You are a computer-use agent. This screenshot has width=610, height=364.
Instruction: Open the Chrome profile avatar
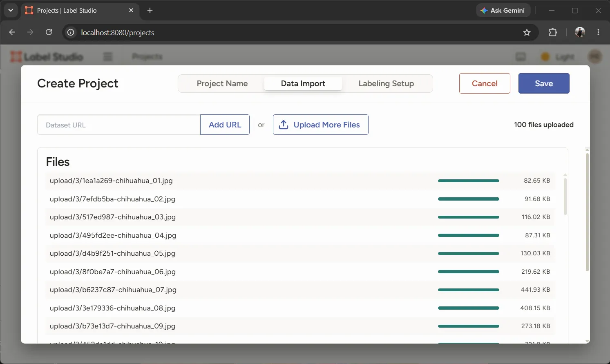click(580, 32)
